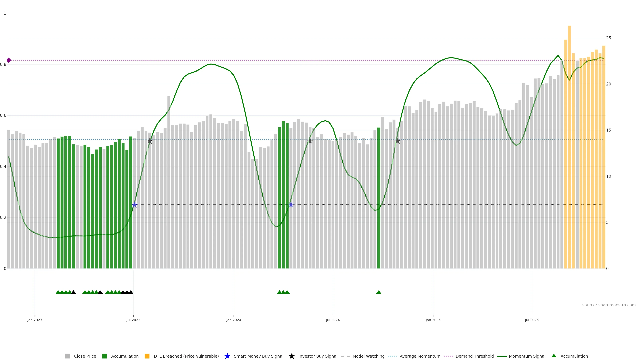Click the orange DTL Breached legend swatch
The width and height of the screenshot is (644, 362).
(147, 356)
